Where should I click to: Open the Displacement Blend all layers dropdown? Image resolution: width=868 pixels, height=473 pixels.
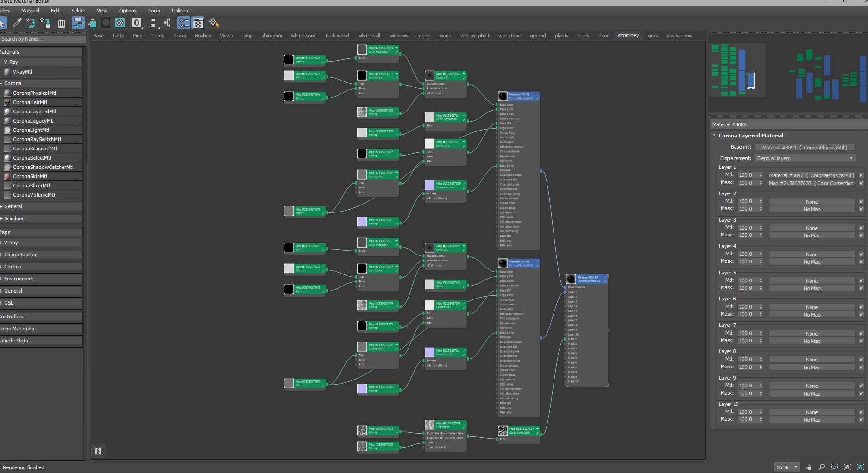[805, 158]
